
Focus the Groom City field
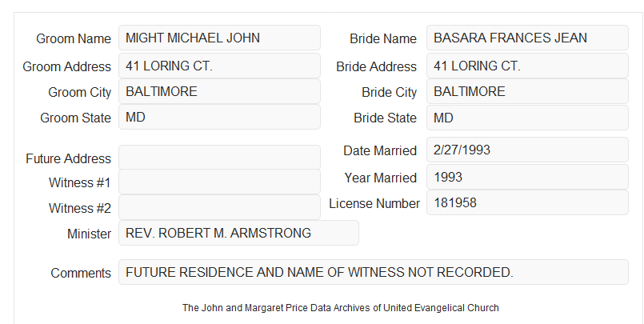[219, 91]
